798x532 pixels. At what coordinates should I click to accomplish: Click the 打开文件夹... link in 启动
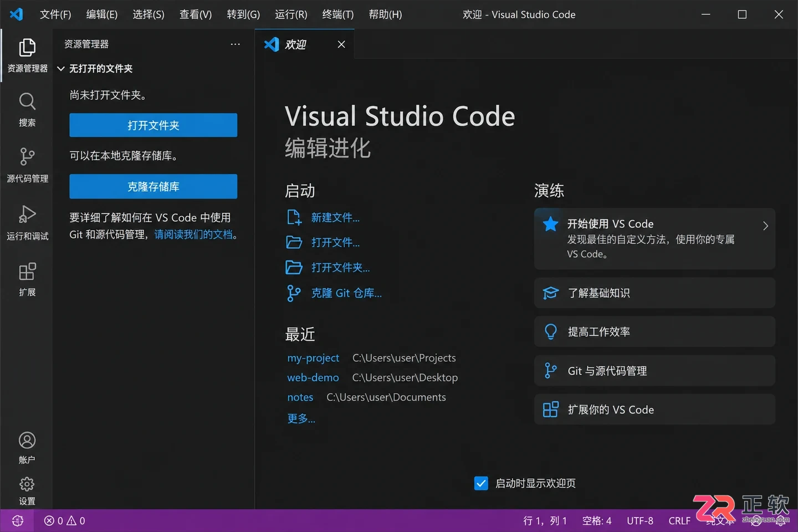[340, 268]
